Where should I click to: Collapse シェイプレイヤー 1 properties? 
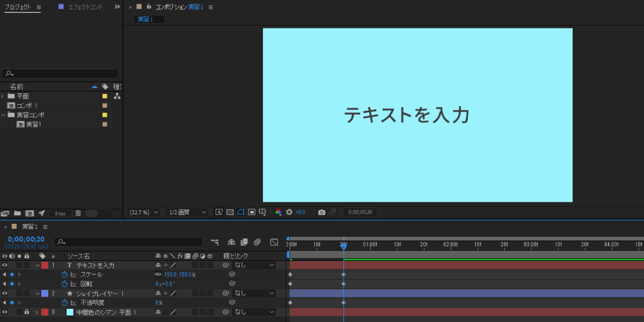click(37, 293)
